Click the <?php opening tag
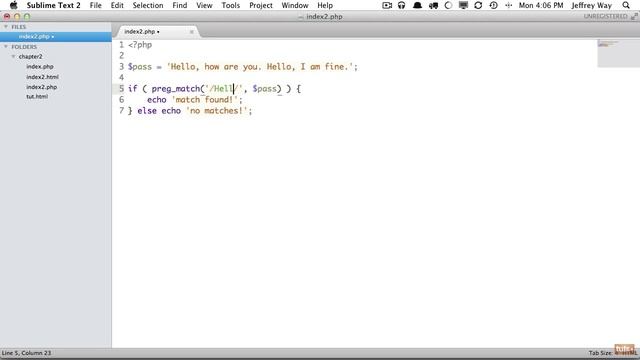Image resolution: width=640 pixels, height=360 pixels. pos(140,44)
